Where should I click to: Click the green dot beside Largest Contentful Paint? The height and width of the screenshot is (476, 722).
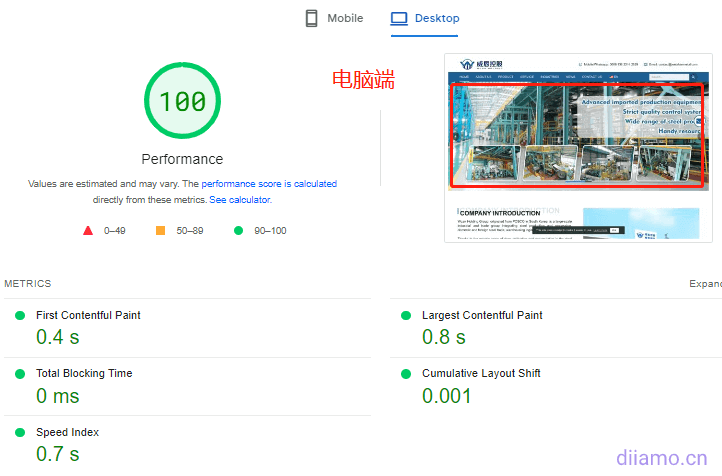tap(405, 315)
